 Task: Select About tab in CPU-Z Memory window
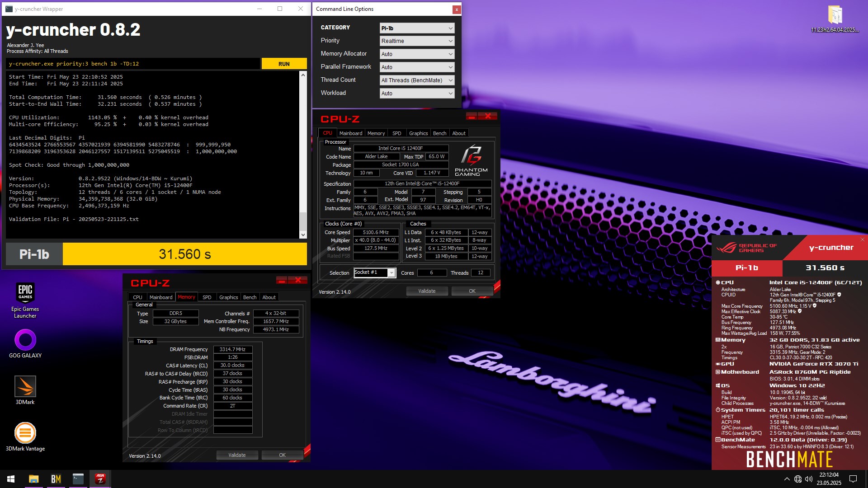(269, 297)
